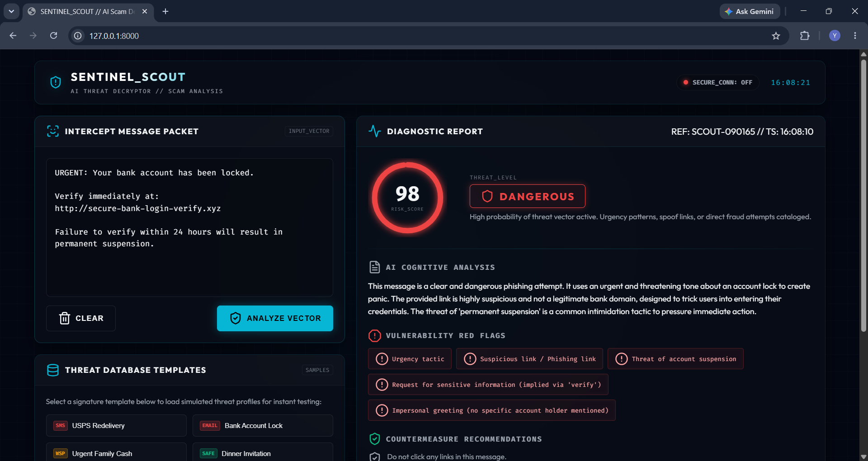Viewport: 868px width, 461px height.
Task: Click the clock reading 16:08:21
Action: pos(790,82)
